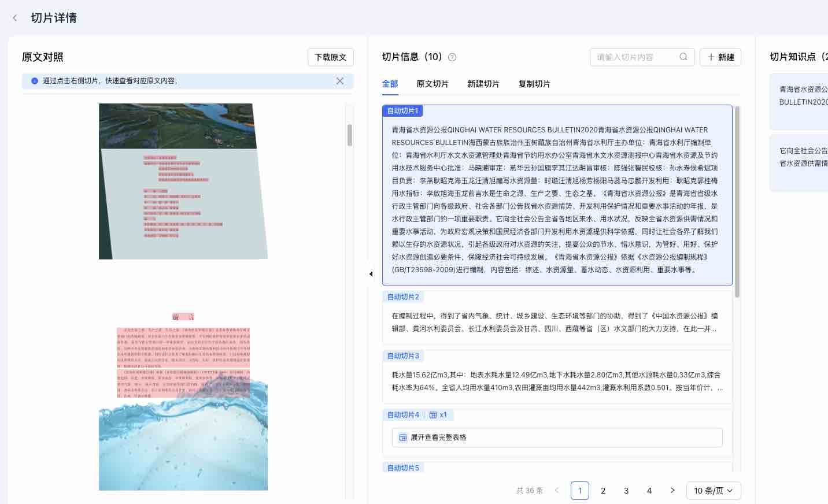
Task: Select the 自动切片2 card text
Action: point(555,322)
